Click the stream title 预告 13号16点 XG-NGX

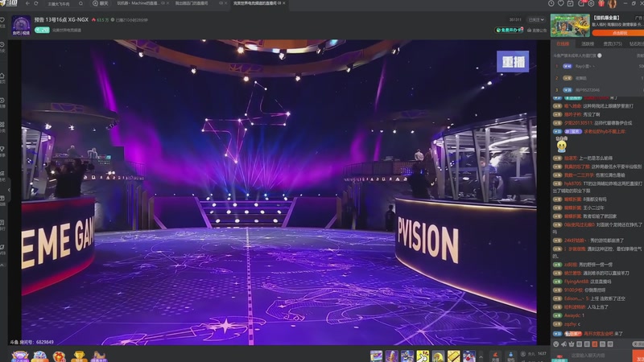click(61, 19)
